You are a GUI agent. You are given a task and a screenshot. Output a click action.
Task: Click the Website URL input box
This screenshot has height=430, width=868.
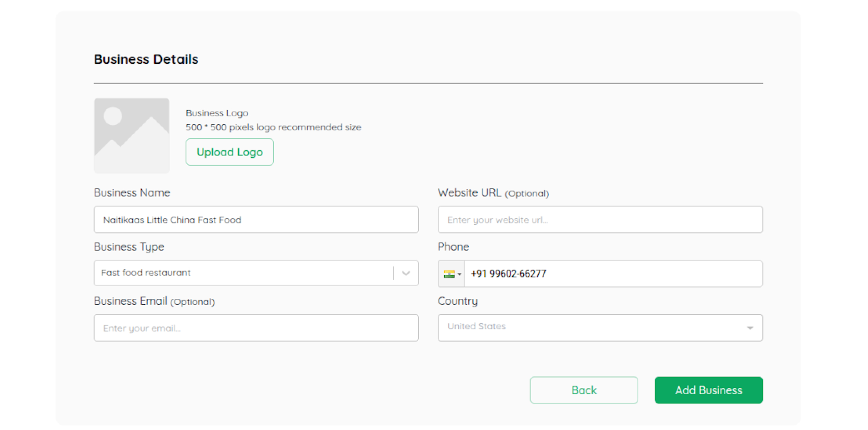click(x=600, y=220)
